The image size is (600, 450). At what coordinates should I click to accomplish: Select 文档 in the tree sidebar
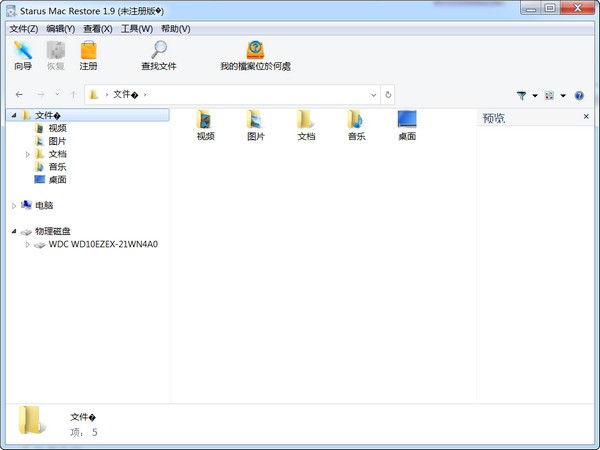point(57,154)
